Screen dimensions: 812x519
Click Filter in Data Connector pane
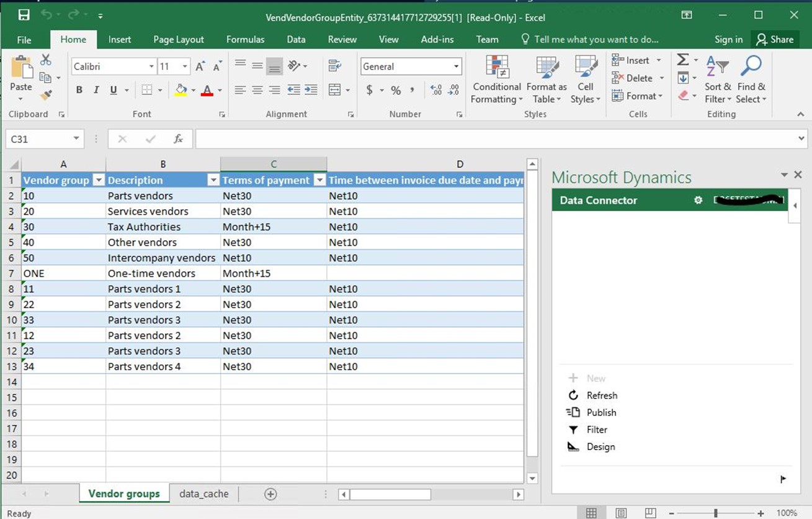(x=587, y=430)
